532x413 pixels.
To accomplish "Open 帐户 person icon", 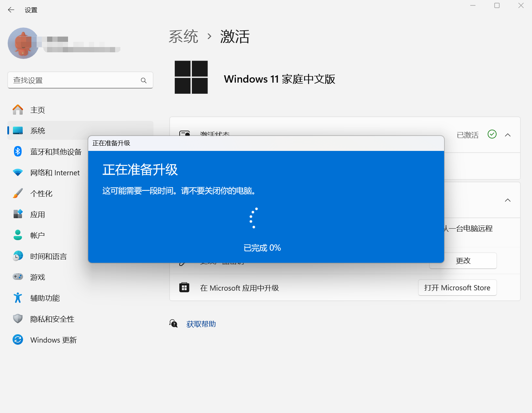I will point(18,235).
